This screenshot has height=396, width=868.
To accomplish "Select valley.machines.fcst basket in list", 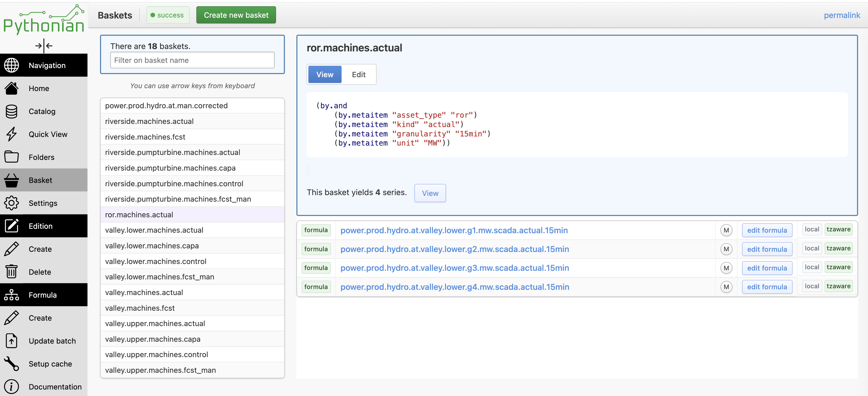I will pos(192,308).
